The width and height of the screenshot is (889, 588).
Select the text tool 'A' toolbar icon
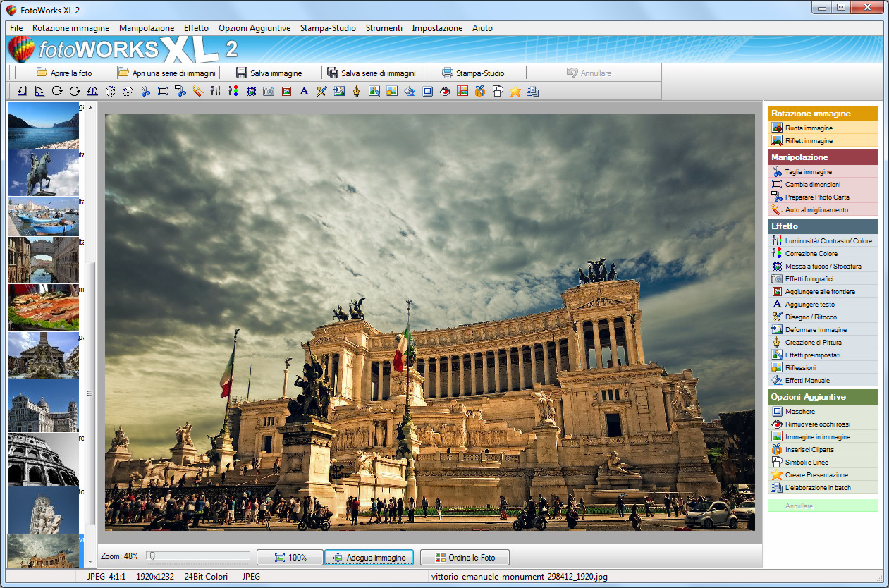pyautogui.click(x=304, y=91)
